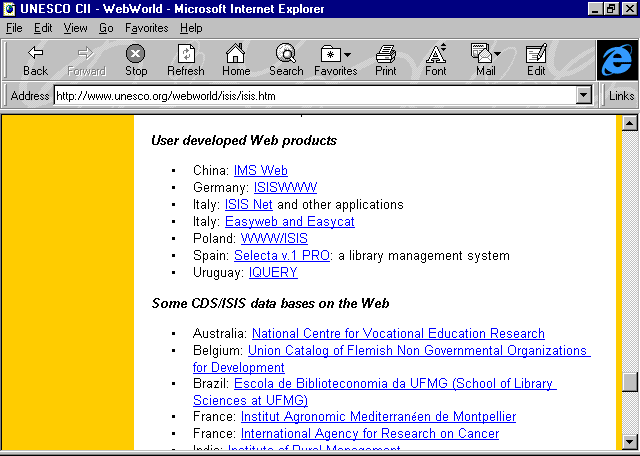Open Escola de Biblioteconomia da UFMG link

(x=393, y=383)
